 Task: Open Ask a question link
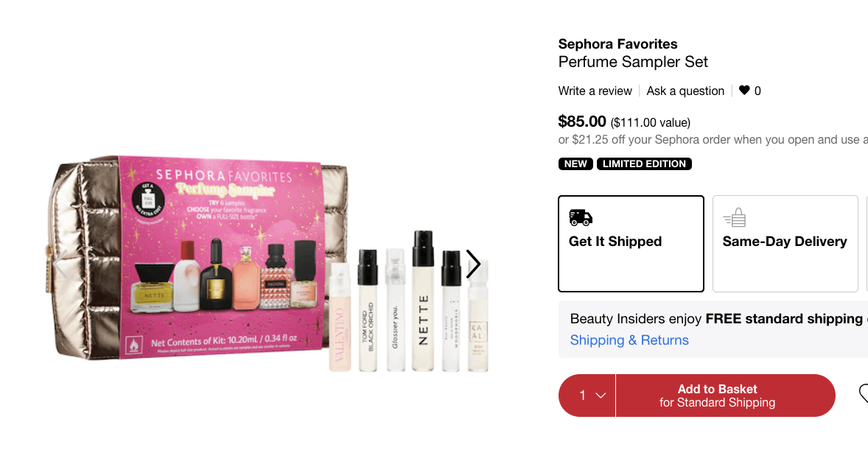[685, 91]
